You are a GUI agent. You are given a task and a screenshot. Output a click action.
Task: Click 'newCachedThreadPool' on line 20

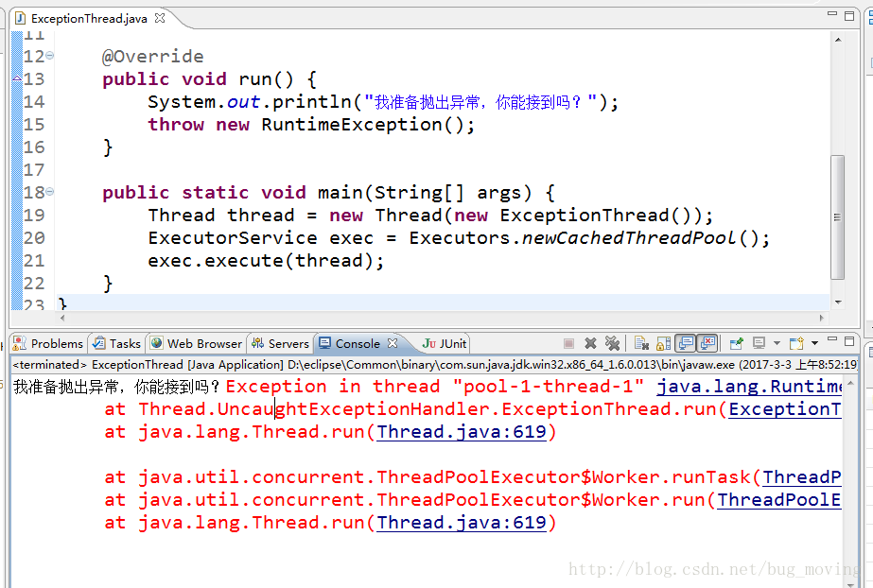tap(629, 238)
